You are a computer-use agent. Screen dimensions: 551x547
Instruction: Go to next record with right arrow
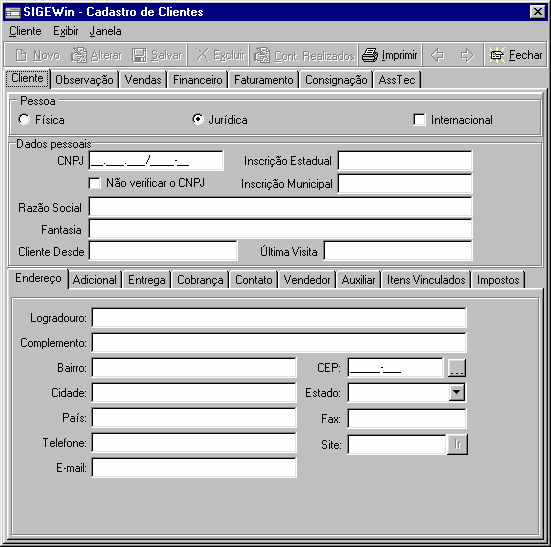pos(467,55)
